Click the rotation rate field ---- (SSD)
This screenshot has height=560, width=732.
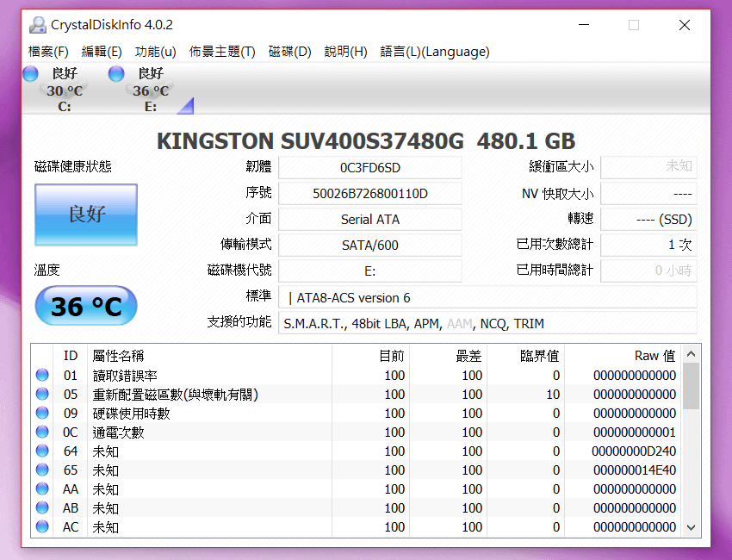tap(649, 219)
